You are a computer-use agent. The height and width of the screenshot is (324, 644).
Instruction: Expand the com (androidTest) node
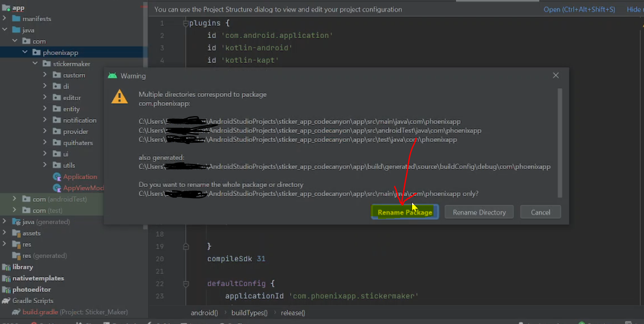pos(15,199)
